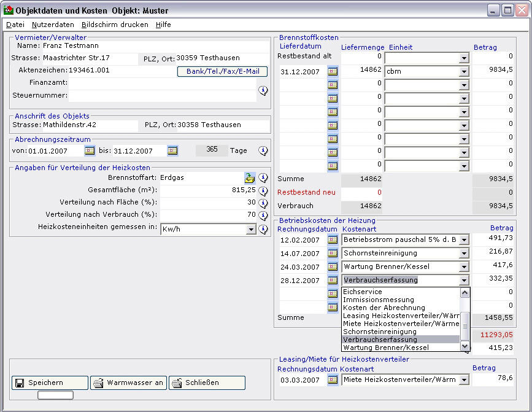This screenshot has width=532, height=412.
Task: Expand Schornsteinreinigung Kostenart dropdown
Action: (464, 253)
